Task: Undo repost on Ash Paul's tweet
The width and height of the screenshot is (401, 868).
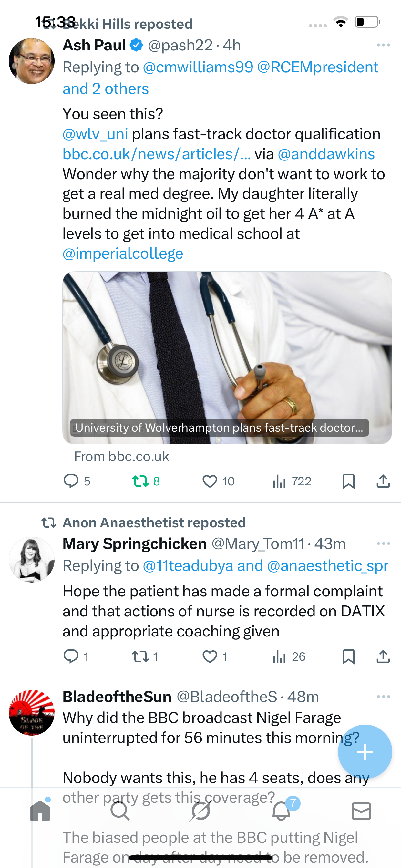Action: pyautogui.click(x=140, y=481)
